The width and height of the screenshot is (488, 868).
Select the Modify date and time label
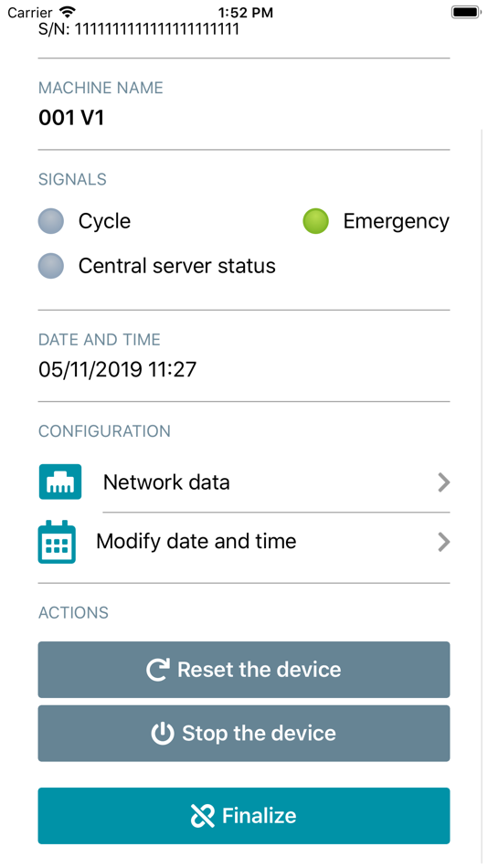(196, 542)
